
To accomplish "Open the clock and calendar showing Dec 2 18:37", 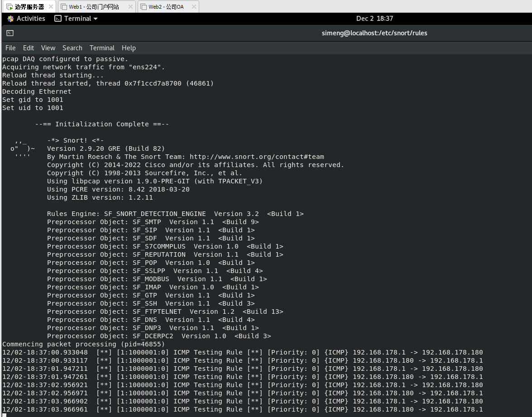I will (x=374, y=19).
